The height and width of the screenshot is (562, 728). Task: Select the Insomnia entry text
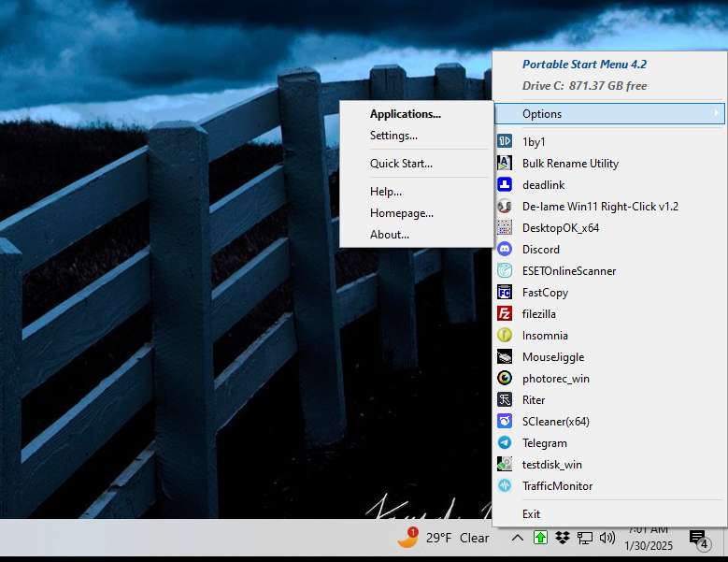click(x=545, y=336)
